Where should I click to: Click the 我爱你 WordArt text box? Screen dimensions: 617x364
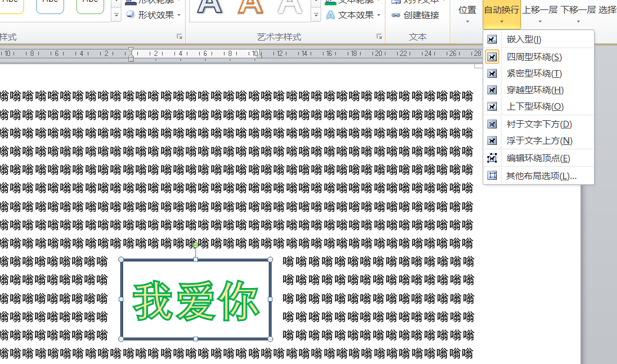point(196,299)
